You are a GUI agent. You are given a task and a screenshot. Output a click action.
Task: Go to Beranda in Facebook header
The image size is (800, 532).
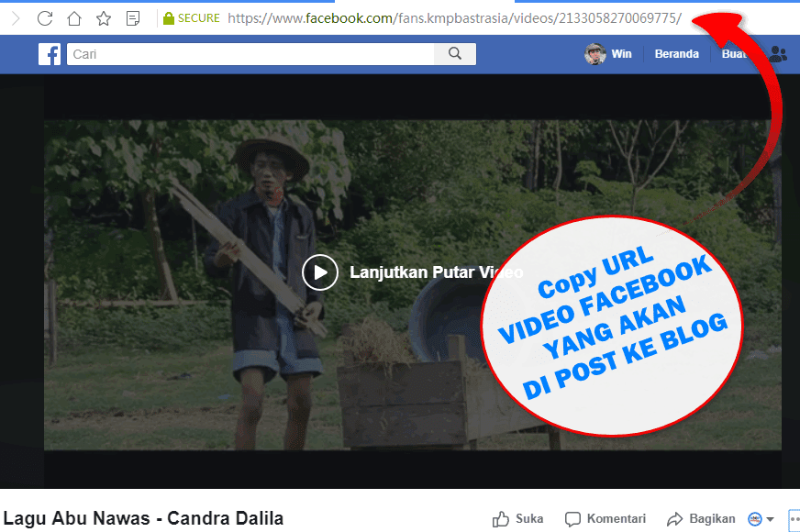click(x=676, y=54)
